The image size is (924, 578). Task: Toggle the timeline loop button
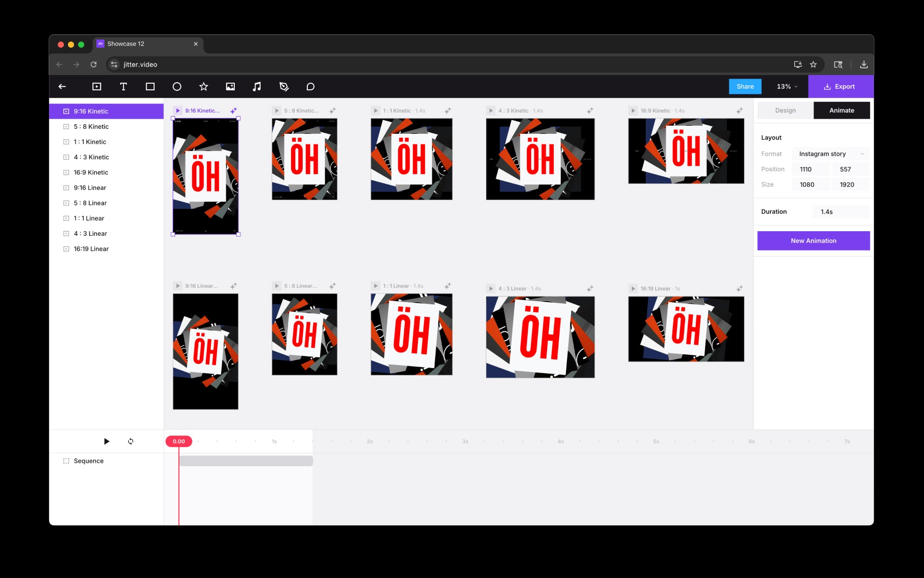pos(131,441)
